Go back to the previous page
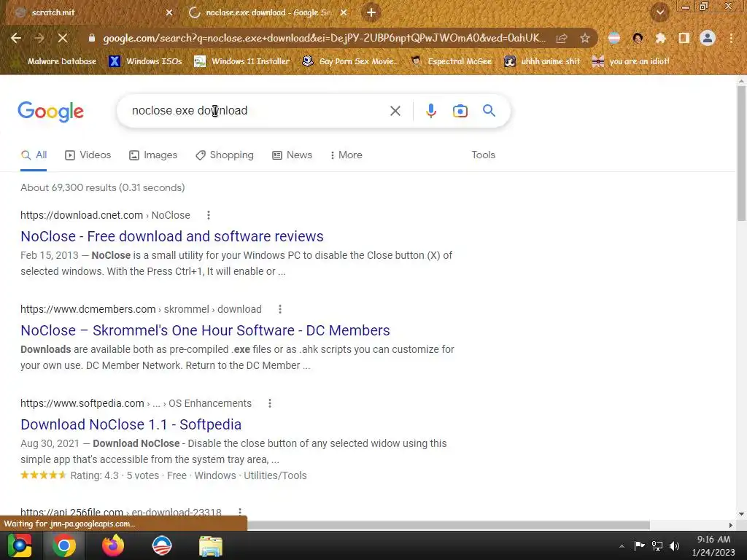This screenshot has height=560, width=747. (x=16, y=38)
